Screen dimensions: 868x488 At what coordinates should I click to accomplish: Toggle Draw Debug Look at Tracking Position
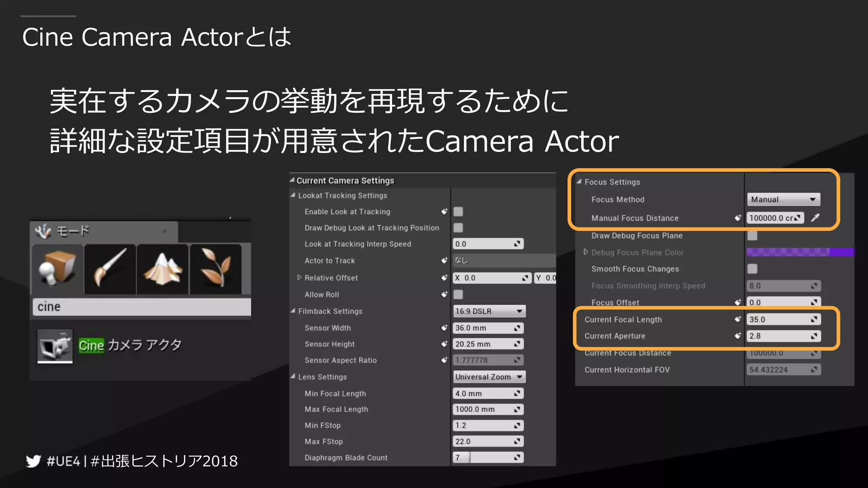click(458, 227)
